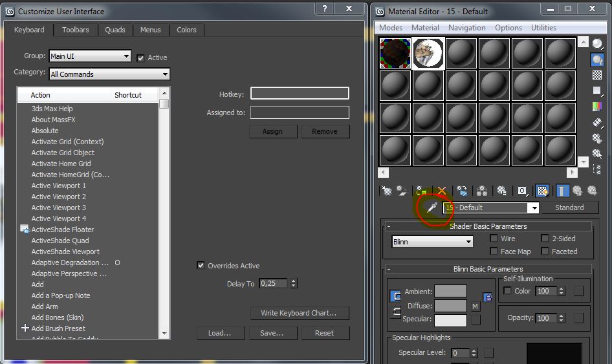
Task: Enable the Face Map checkbox
Action: click(x=494, y=252)
